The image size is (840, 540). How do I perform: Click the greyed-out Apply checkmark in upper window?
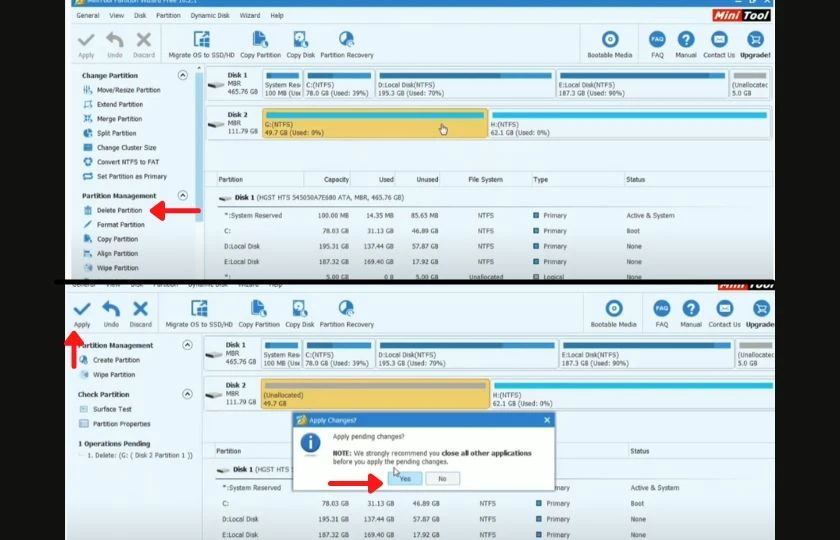86,44
